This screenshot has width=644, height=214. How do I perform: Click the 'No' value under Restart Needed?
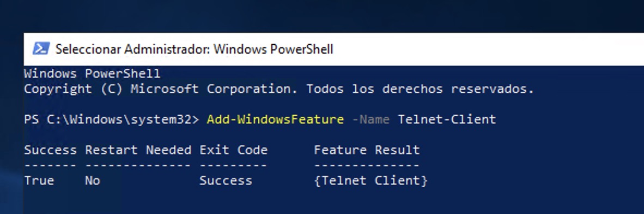point(93,180)
